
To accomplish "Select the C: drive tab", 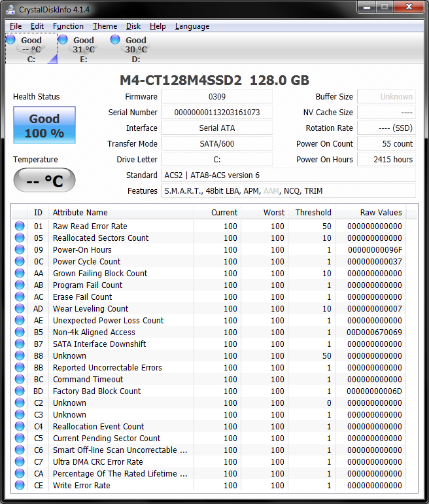I will (31, 49).
